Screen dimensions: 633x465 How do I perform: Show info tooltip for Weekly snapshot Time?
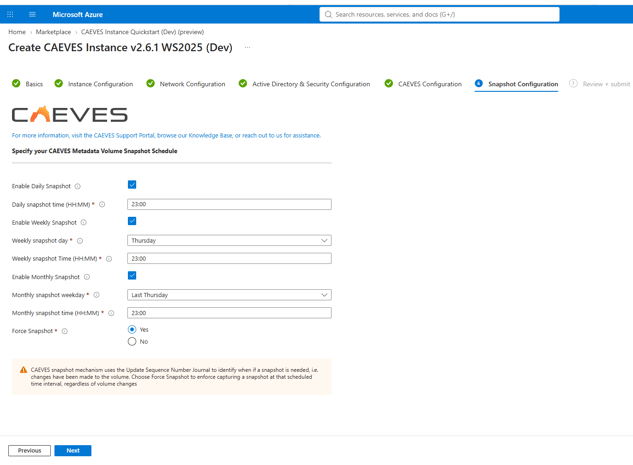click(x=109, y=259)
